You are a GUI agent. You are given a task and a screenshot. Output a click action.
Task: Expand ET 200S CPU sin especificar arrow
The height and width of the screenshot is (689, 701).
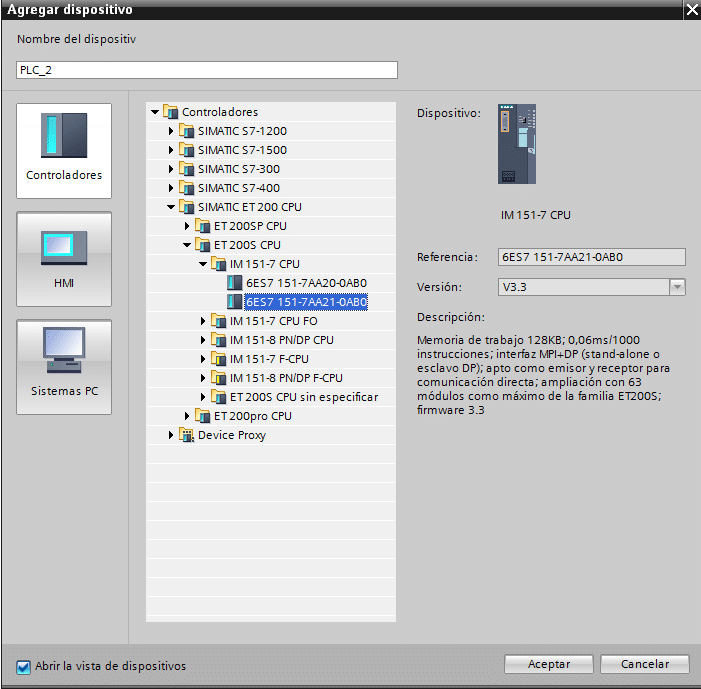tap(203, 397)
